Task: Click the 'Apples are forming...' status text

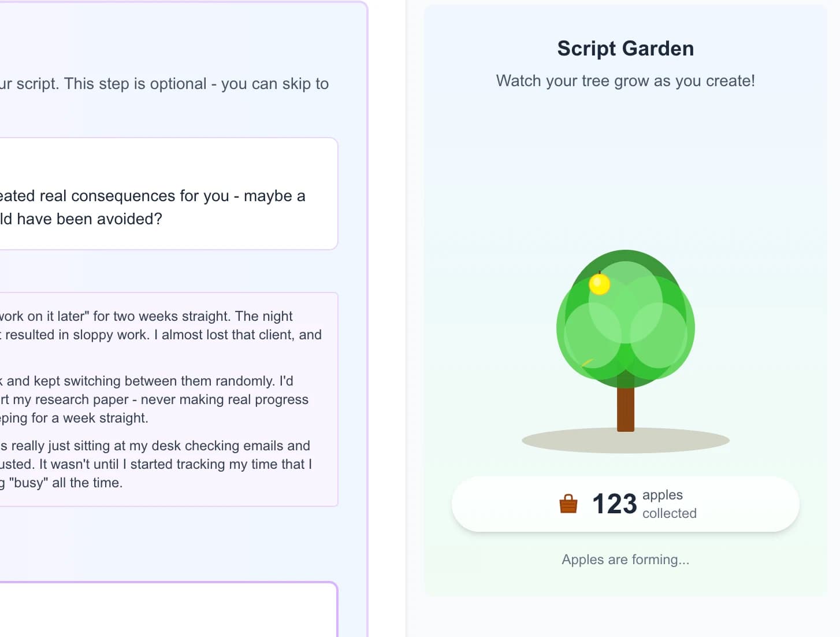Action: (626, 559)
